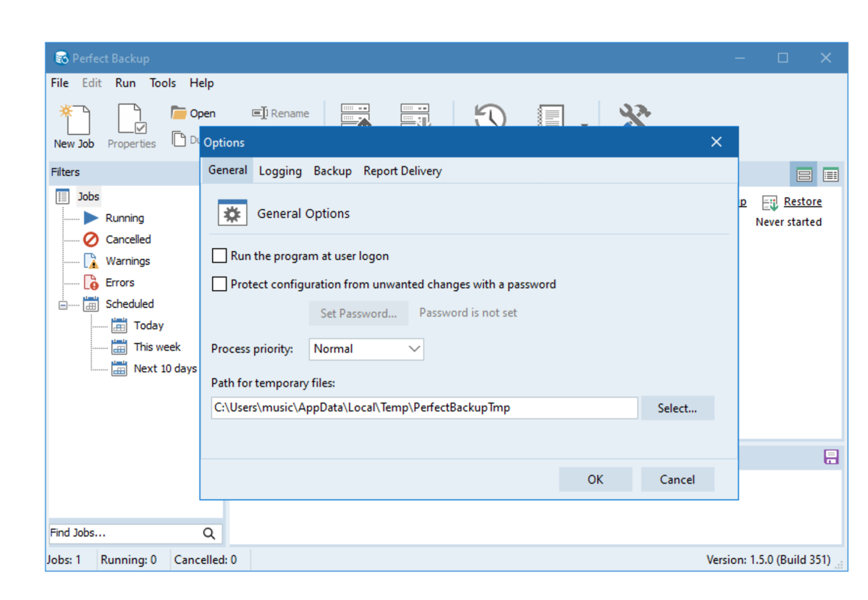Dismiss the dialog with Cancel
This screenshot has height=600, width=868.
(678, 479)
